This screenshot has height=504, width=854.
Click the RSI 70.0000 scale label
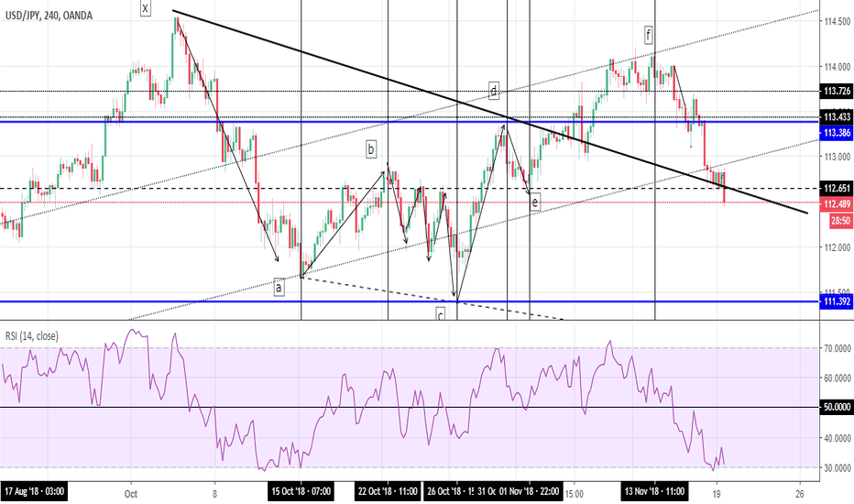[836, 347]
